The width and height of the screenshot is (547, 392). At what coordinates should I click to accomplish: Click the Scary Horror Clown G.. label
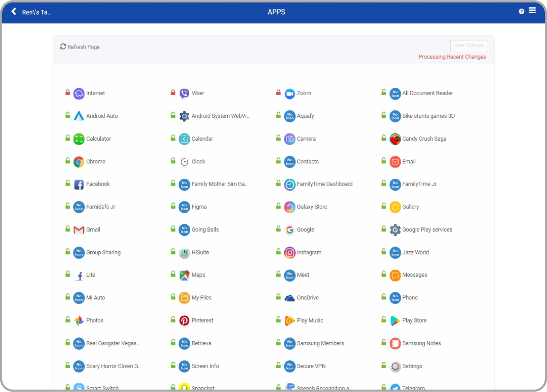point(113,366)
